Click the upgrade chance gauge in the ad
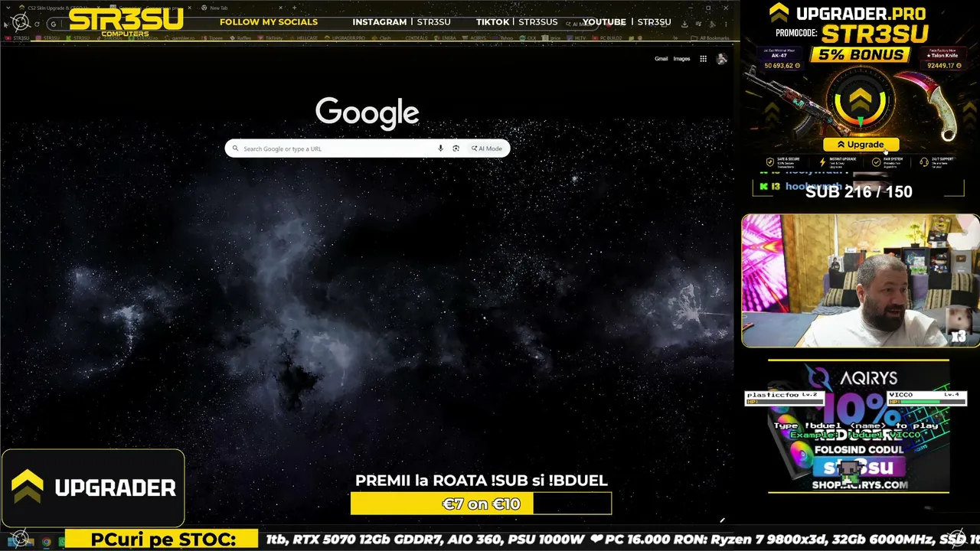 [x=861, y=102]
